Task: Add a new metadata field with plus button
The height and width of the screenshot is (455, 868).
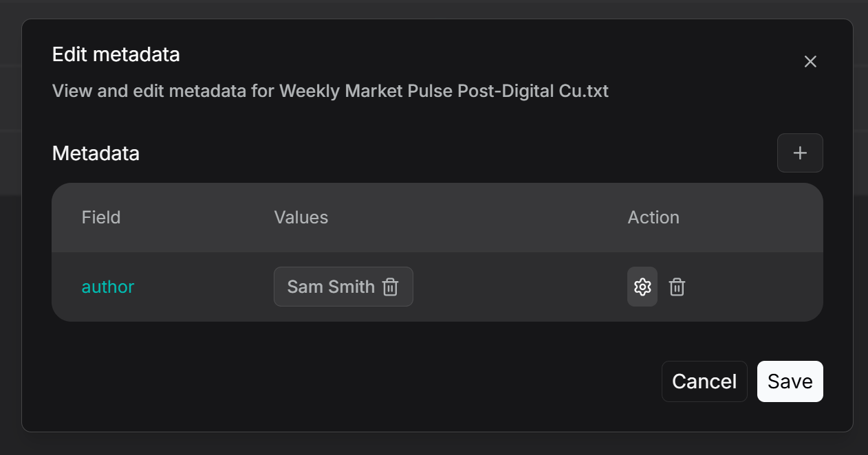Action: click(800, 153)
